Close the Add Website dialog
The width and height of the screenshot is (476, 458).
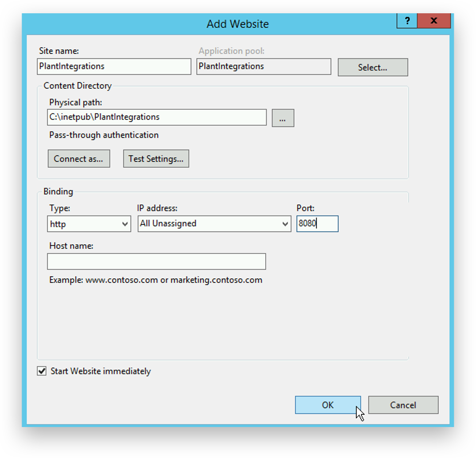click(433, 21)
